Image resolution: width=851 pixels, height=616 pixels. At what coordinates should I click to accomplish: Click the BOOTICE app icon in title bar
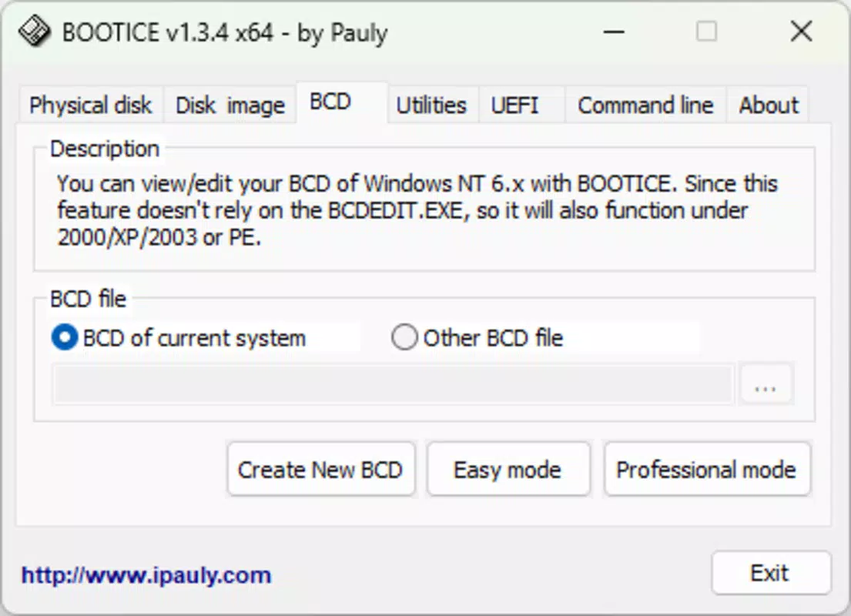point(34,32)
